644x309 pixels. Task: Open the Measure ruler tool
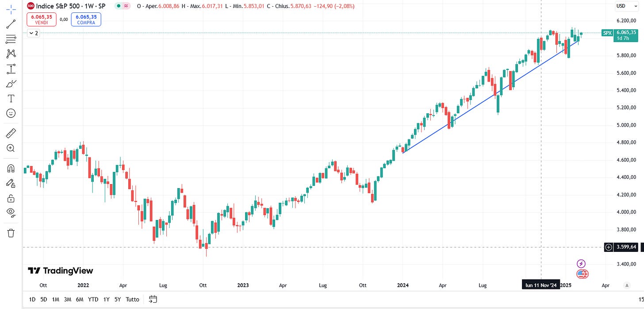tap(11, 132)
